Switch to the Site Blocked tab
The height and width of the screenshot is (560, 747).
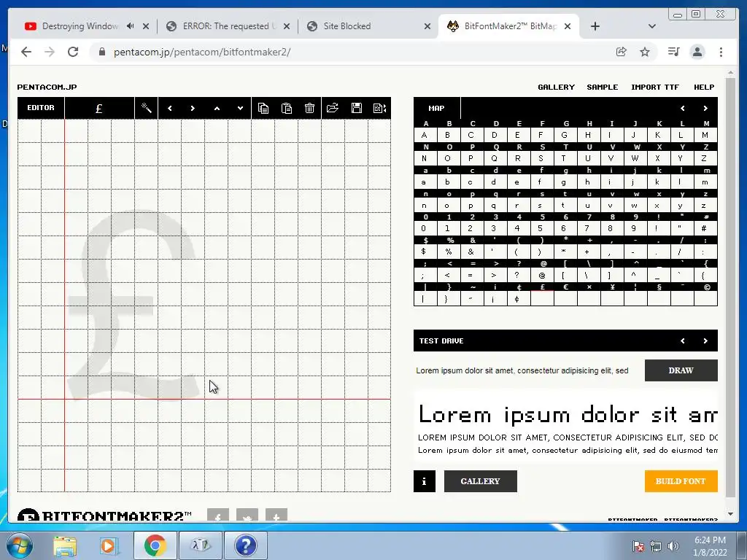coord(347,26)
